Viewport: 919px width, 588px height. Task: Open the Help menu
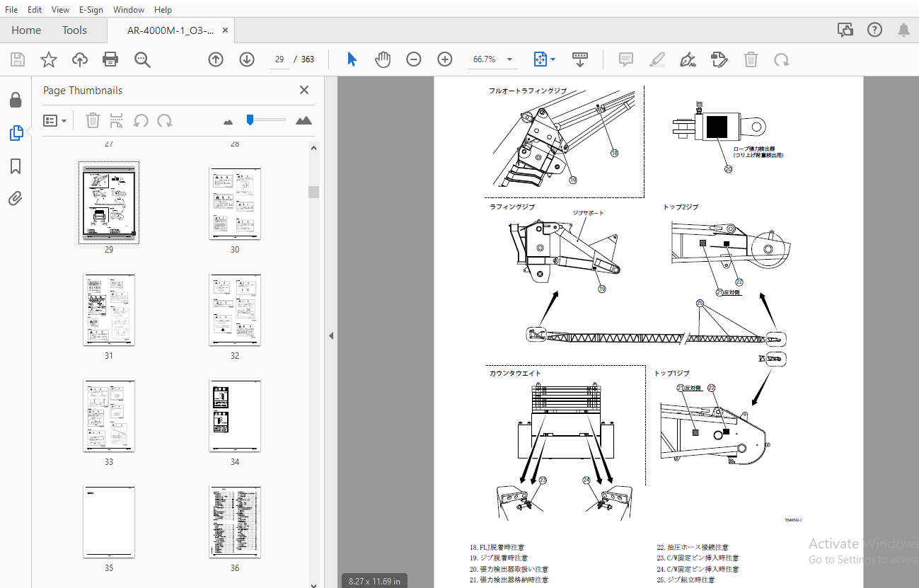coord(163,9)
